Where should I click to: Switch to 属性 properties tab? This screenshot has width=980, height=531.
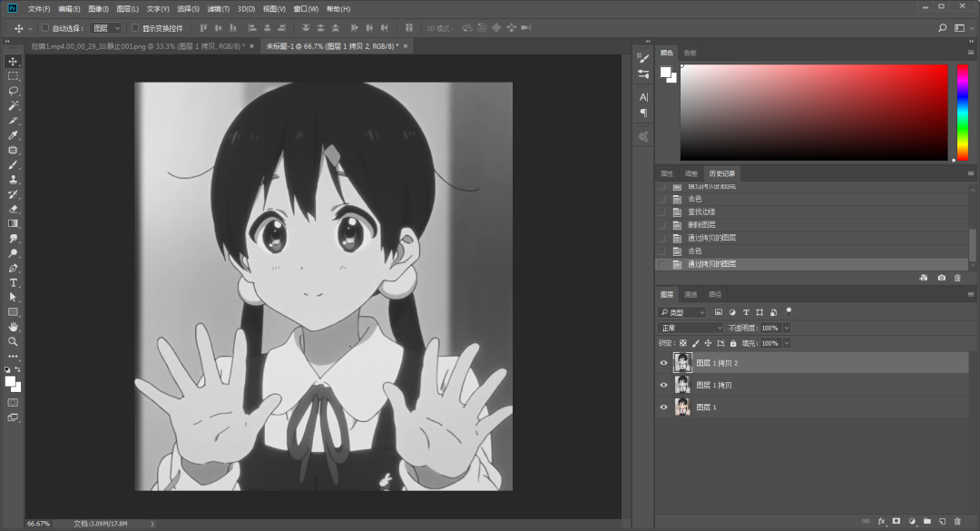pos(667,174)
